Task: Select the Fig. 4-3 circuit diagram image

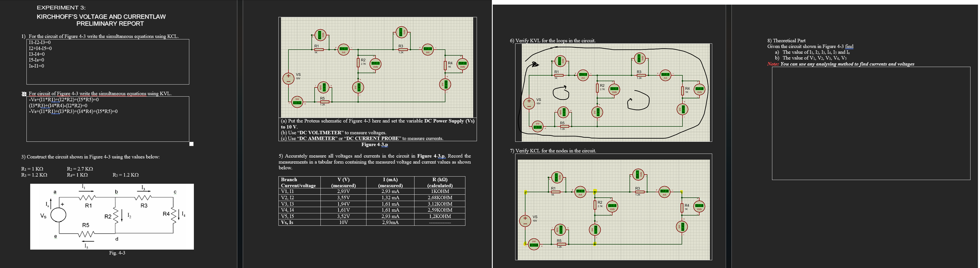Action: [112, 217]
